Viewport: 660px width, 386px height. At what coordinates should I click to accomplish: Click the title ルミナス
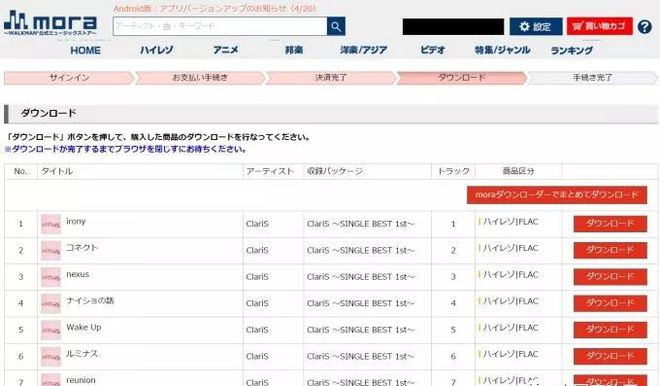pos(82,354)
